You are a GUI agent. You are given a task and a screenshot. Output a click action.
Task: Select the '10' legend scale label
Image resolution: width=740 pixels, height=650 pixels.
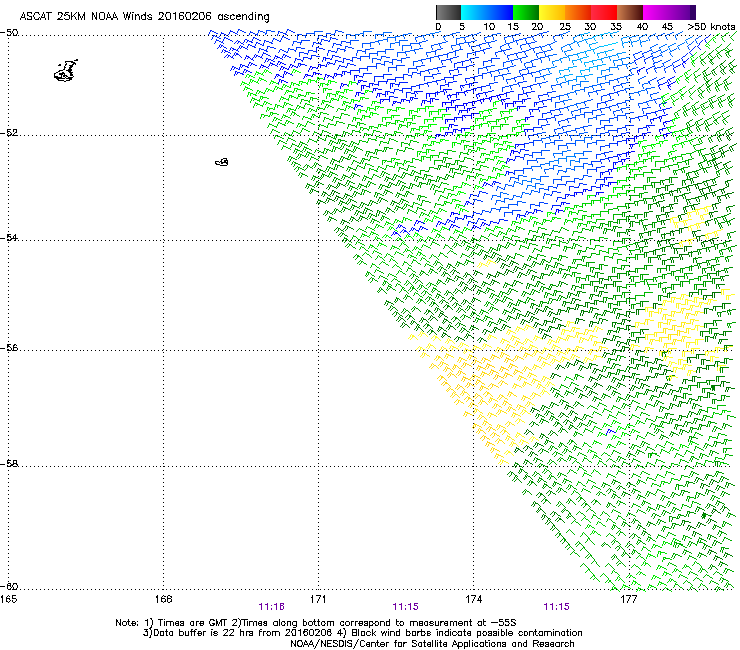pos(489,27)
